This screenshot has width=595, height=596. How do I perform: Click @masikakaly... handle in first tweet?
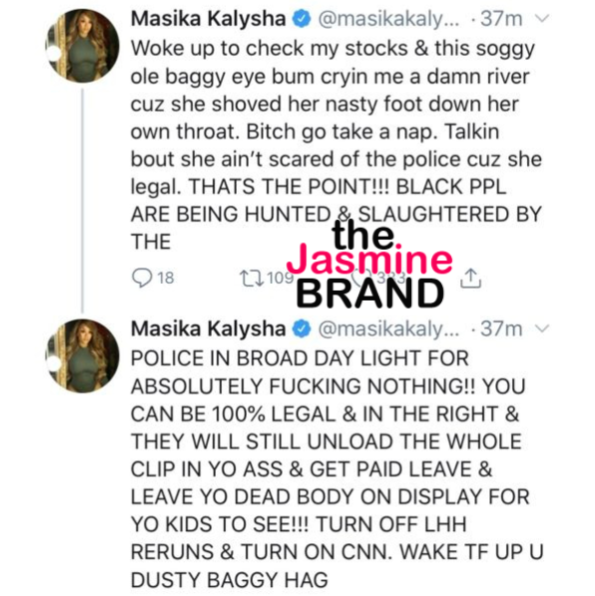[x=388, y=19]
